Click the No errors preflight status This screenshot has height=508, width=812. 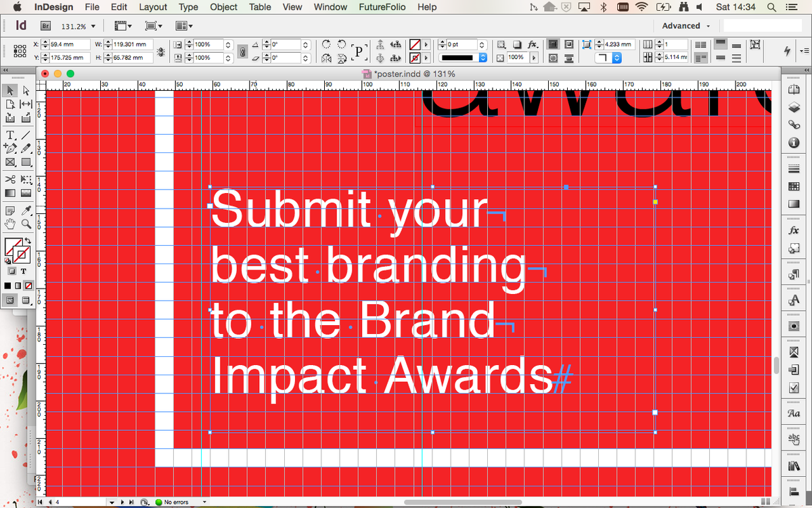point(178,502)
